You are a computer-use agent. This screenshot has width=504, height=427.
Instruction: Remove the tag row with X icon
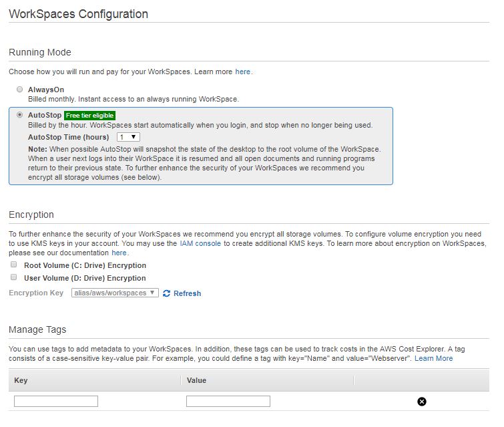422,402
